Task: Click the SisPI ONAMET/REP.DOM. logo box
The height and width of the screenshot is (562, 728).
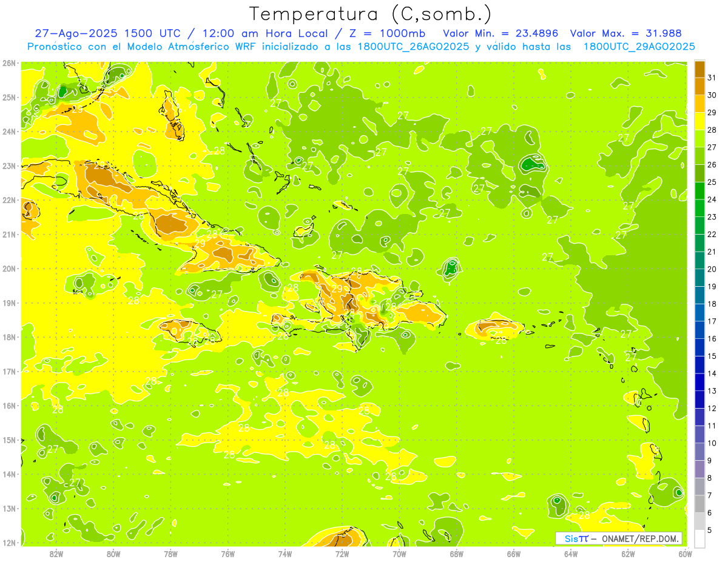Action: 619,538
